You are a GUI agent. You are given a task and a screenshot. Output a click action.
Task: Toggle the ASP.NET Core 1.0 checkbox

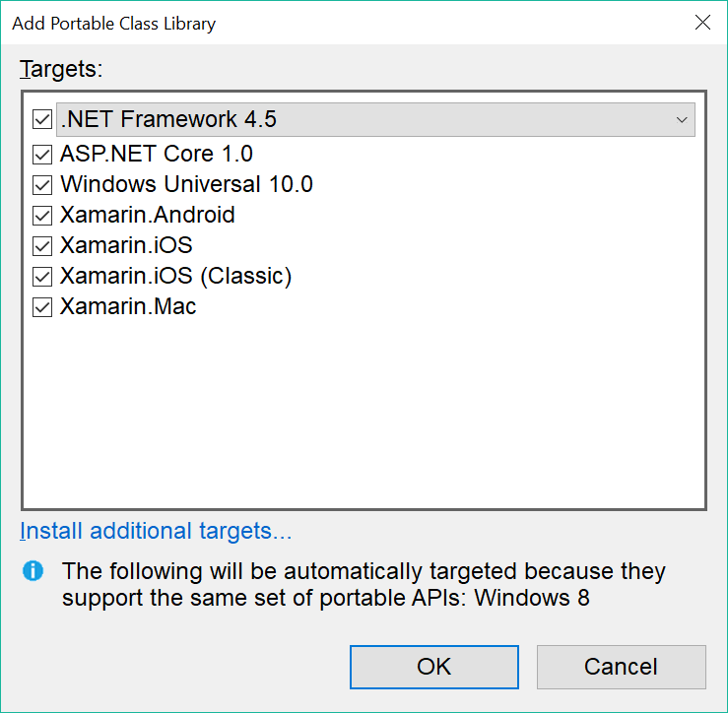42,155
